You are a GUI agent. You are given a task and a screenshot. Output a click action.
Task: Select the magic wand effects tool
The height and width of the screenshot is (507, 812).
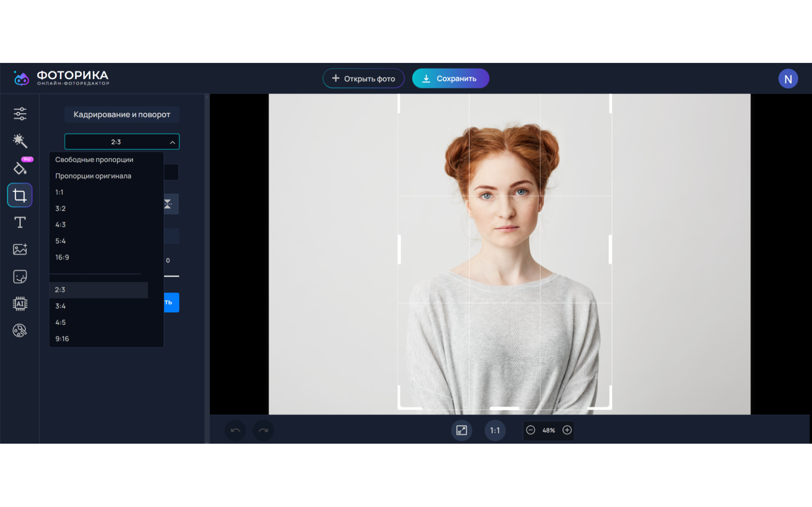click(x=20, y=141)
